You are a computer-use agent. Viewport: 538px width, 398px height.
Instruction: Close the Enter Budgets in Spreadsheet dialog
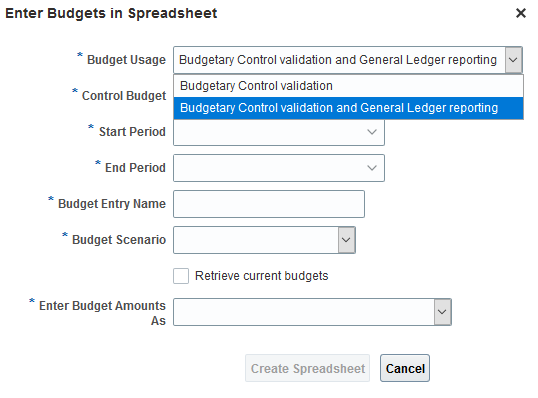[x=521, y=13]
